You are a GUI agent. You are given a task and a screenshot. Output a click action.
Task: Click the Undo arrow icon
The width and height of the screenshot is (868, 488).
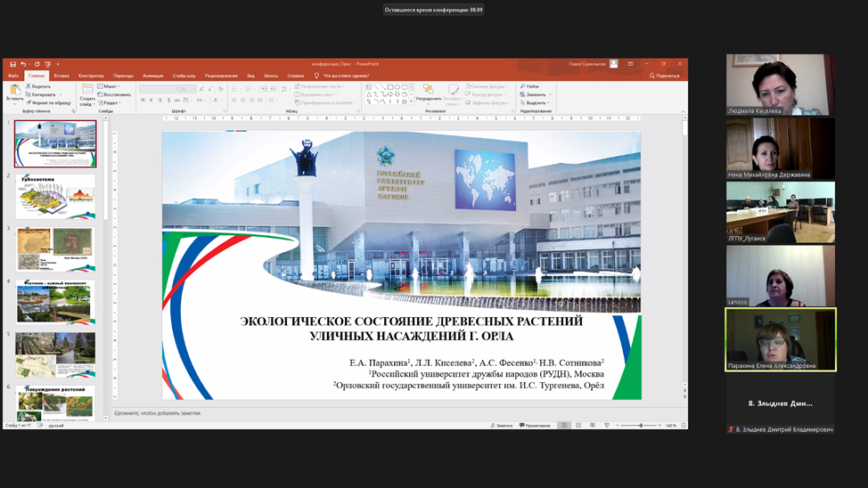(23, 64)
